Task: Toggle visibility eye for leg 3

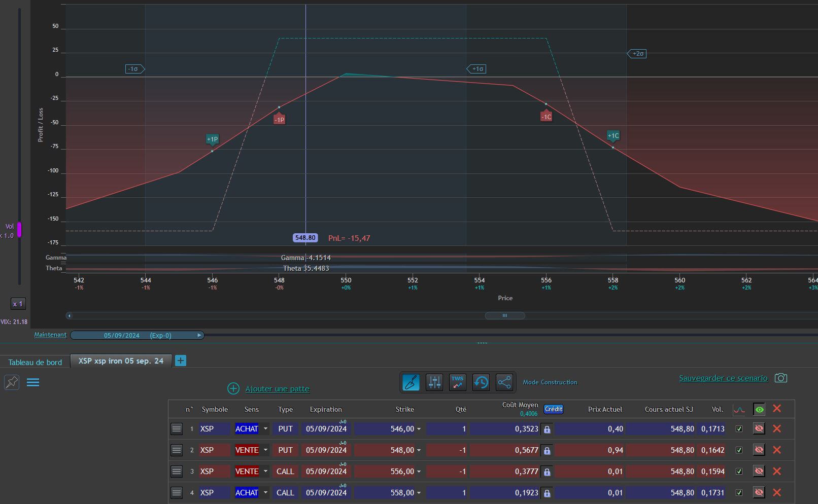Action: 759,472
